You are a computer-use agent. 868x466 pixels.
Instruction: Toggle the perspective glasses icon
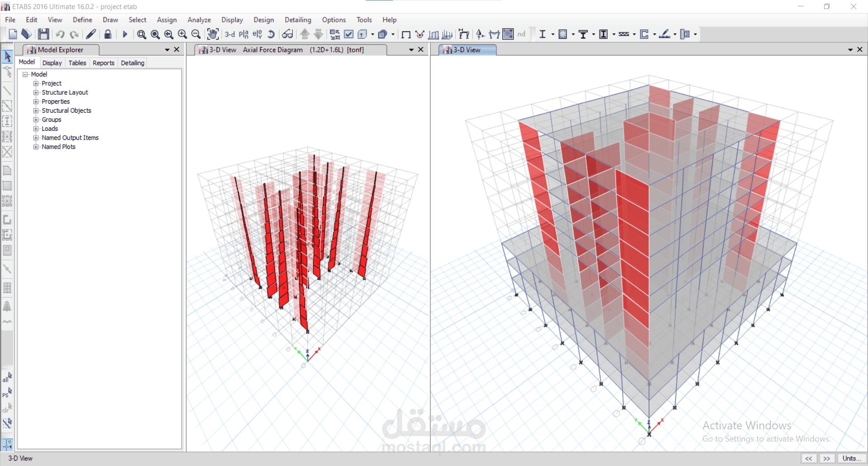click(x=288, y=34)
